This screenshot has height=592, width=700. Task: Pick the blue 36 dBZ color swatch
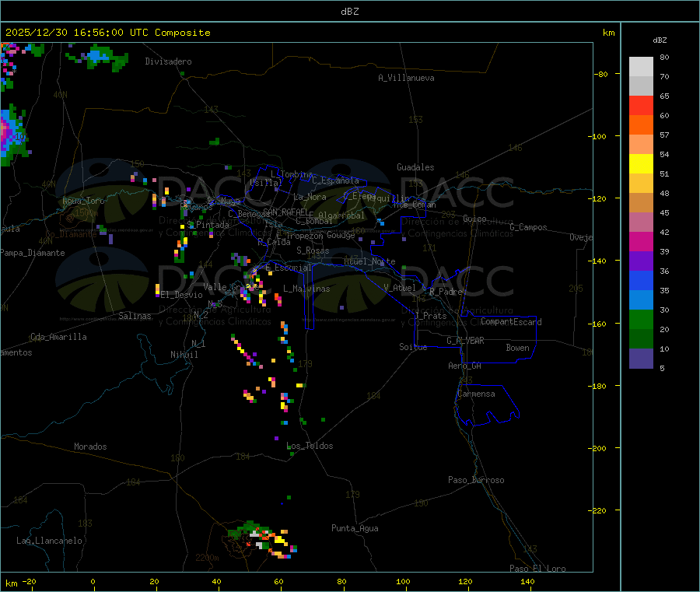tap(641, 280)
